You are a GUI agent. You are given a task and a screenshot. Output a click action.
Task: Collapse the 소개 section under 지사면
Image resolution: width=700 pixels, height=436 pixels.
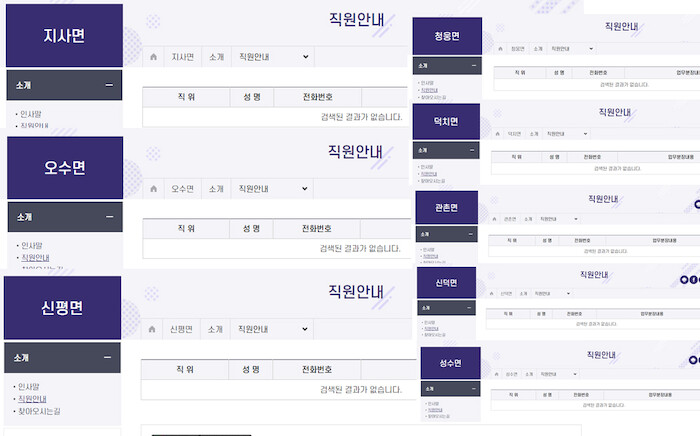pyautogui.click(x=108, y=85)
